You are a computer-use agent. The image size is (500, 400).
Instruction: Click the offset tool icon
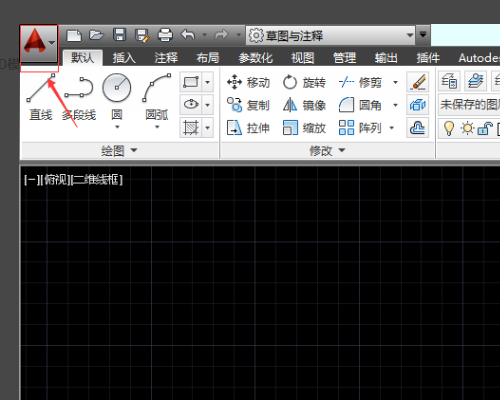[x=417, y=127]
